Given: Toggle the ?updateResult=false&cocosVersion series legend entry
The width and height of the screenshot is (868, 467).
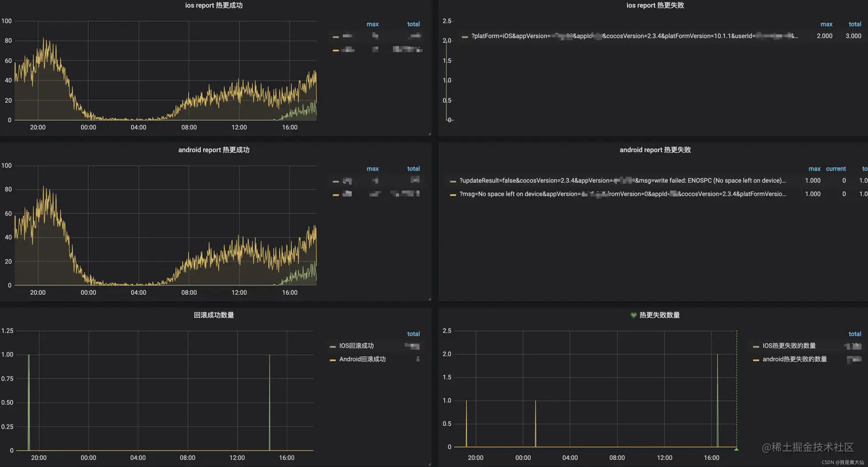Looking at the screenshot, I should pyautogui.click(x=622, y=181).
